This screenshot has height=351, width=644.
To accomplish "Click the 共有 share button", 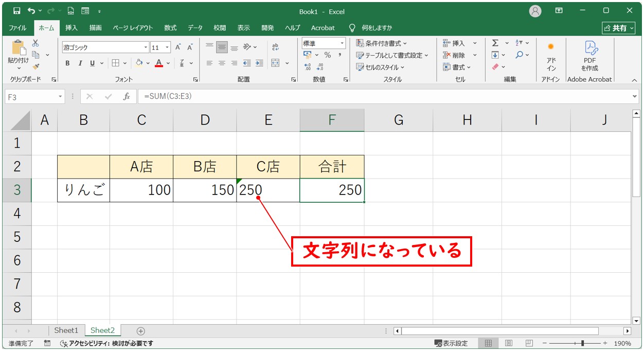I will [618, 28].
